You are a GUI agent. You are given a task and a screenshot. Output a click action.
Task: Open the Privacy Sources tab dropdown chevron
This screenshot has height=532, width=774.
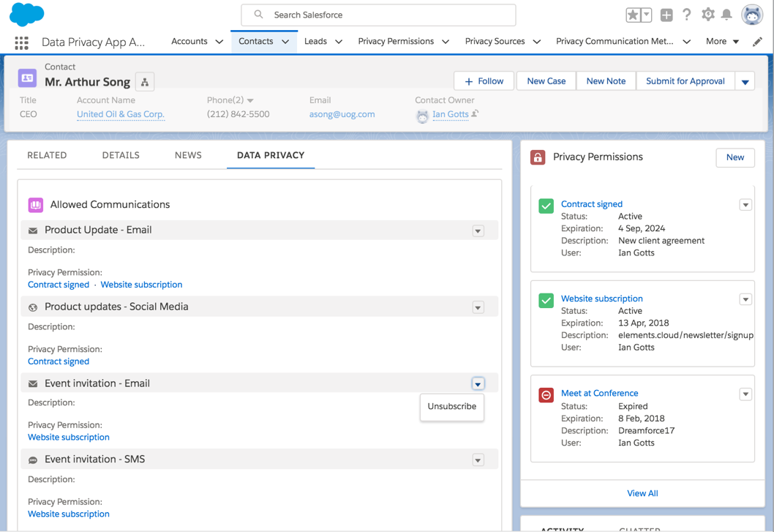[536, 42]
